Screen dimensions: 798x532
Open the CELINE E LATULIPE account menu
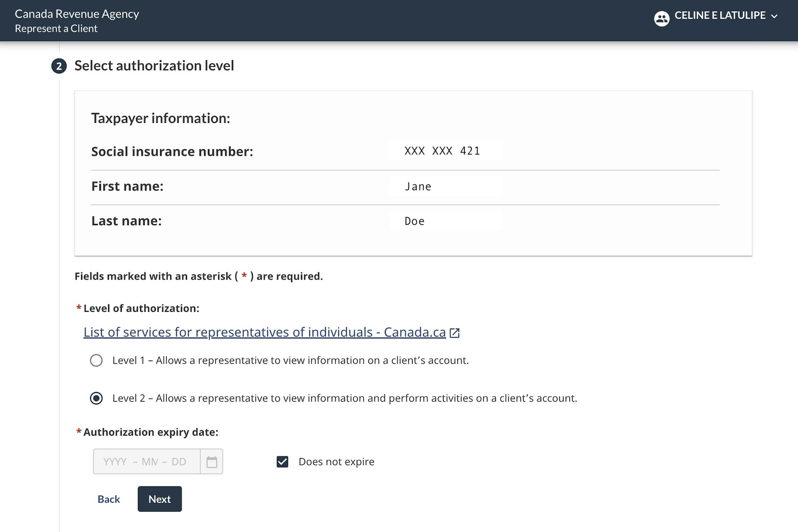point(719,16)
